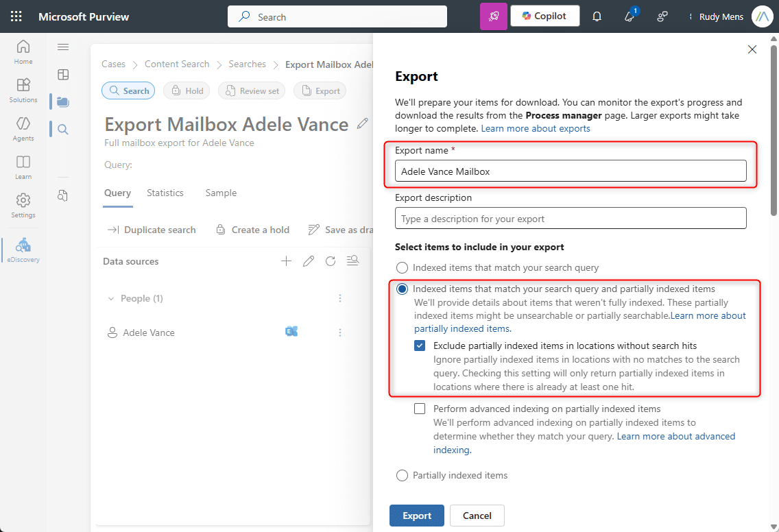Select the 'Partially indexed items' radio option

[x=402, y=475]
